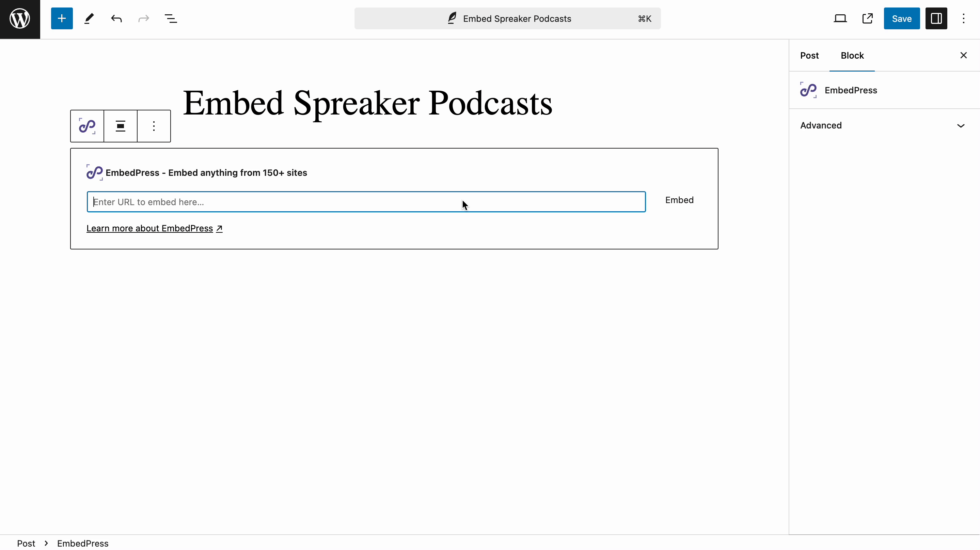Click the Embed button
Image resolution: width=980 pixels, height=550 pixels.
(x=679, y=200)
